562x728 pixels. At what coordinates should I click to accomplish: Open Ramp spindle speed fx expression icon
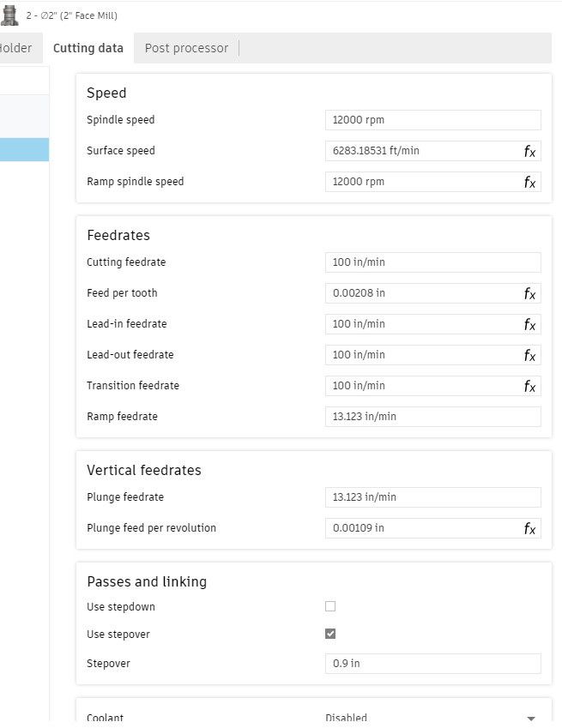coord(529,182)
